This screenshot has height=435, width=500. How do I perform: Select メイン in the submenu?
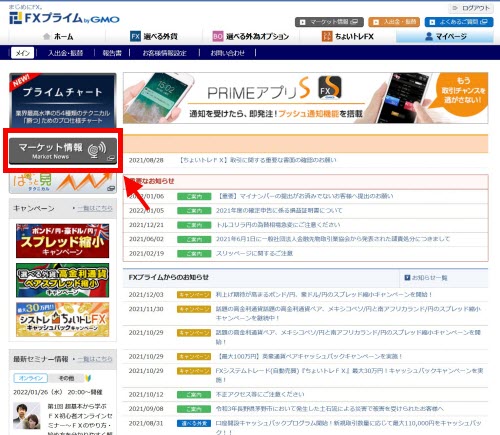point(23,53)
